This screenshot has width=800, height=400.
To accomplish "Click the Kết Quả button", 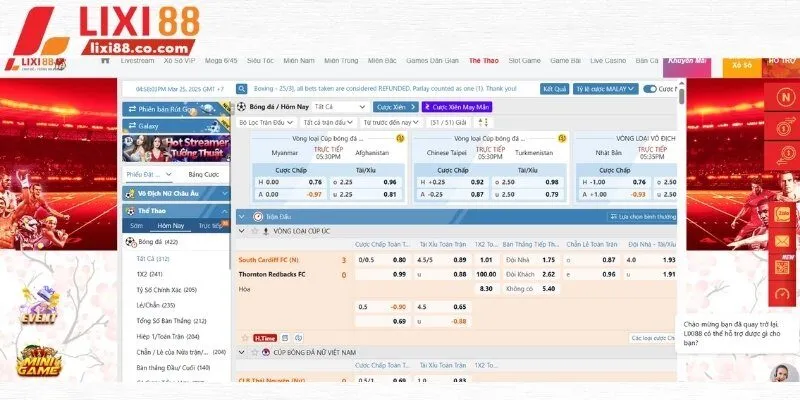I will pyautogui.click(x=554, y=89).
